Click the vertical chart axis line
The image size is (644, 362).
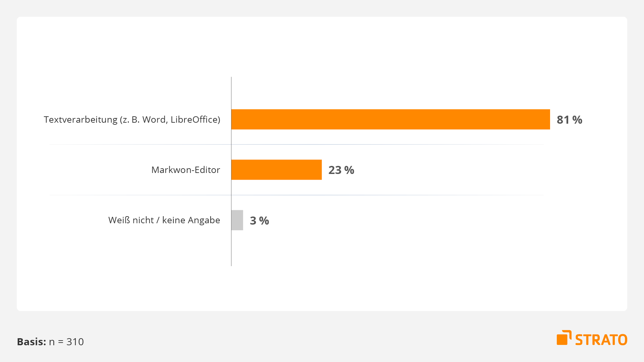[x=231, y=171]
